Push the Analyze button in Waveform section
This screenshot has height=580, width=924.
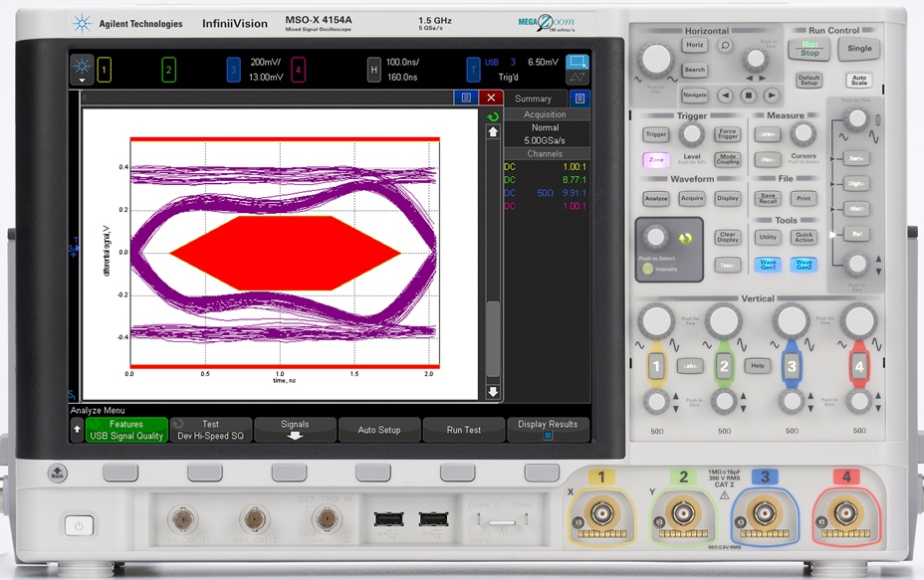tap(656, 199)
